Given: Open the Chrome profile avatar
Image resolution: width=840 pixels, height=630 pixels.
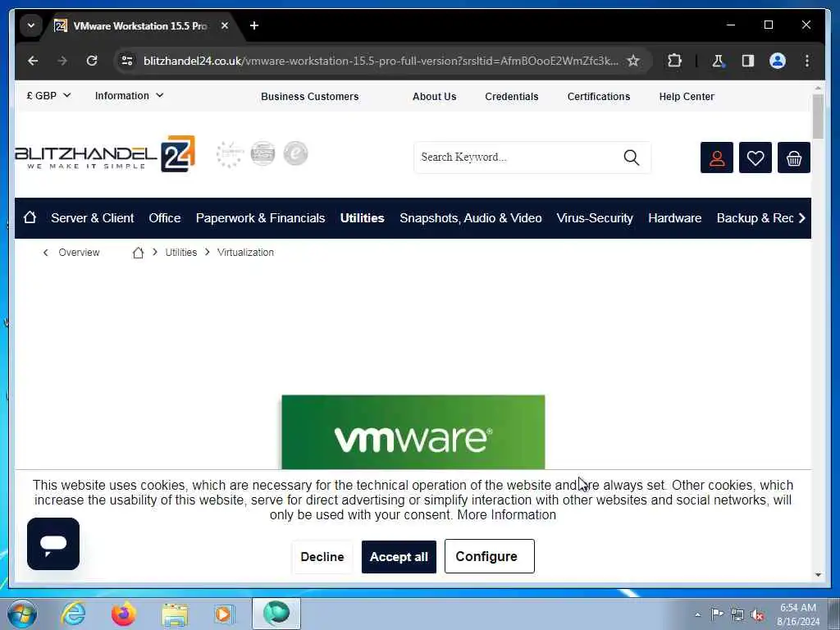Looking at the screenshot, I should coord(778,61).
